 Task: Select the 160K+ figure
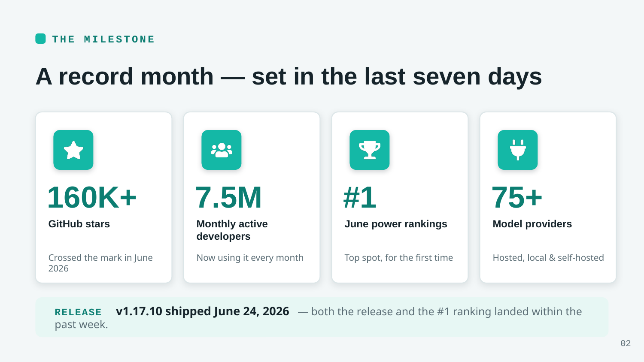click(92, 197)
